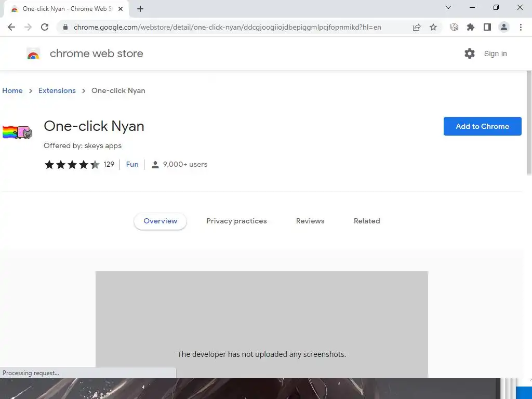Go to Home breadcrumb
Image resolution: width=532 pixels, height=399 pixels.
point(12,90)
